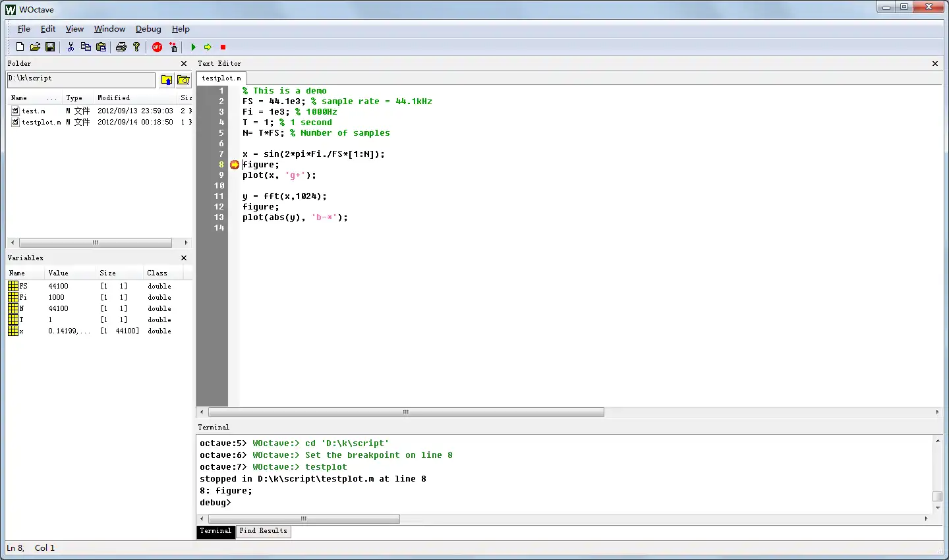
Task: Open the View menu
Action: [x=74, y=29]
